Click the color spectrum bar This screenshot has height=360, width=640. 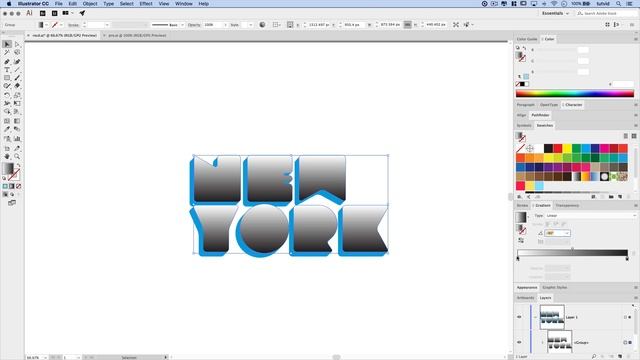point(575,93)
